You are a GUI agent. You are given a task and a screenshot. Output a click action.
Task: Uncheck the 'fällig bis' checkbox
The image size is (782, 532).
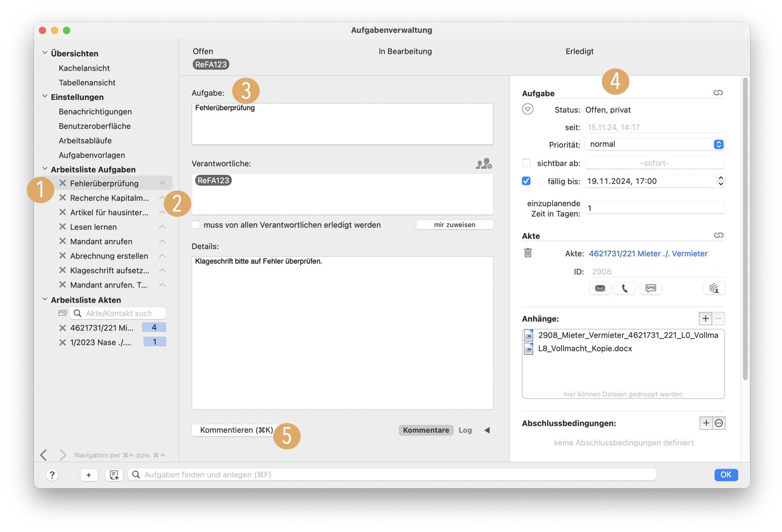[x=526, y=181]
